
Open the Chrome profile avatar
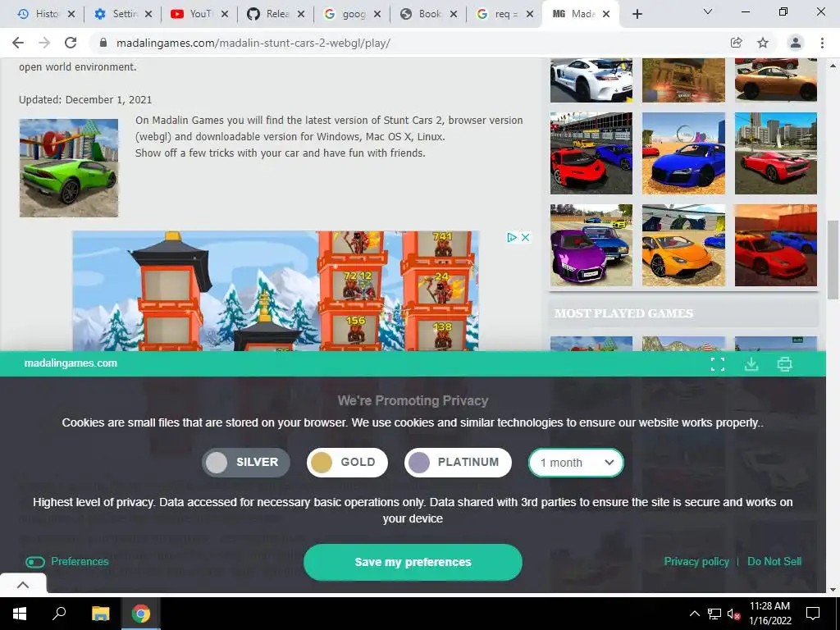(x=796, y=43)
